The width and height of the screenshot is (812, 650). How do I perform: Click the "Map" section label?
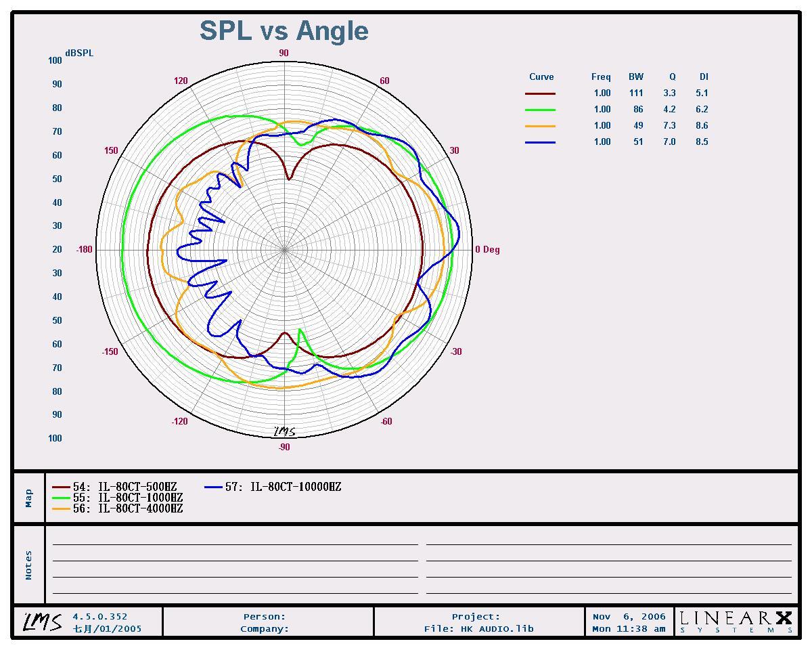(29, 498)
